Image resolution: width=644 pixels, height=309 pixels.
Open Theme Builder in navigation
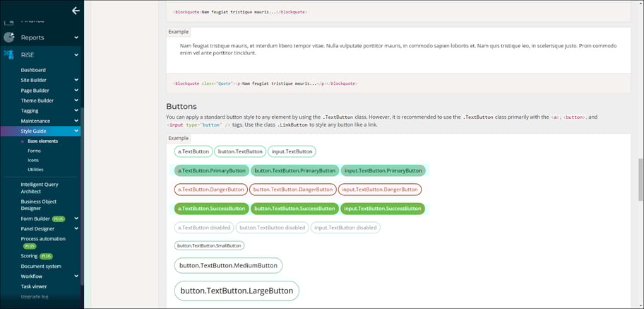point(37,100)
